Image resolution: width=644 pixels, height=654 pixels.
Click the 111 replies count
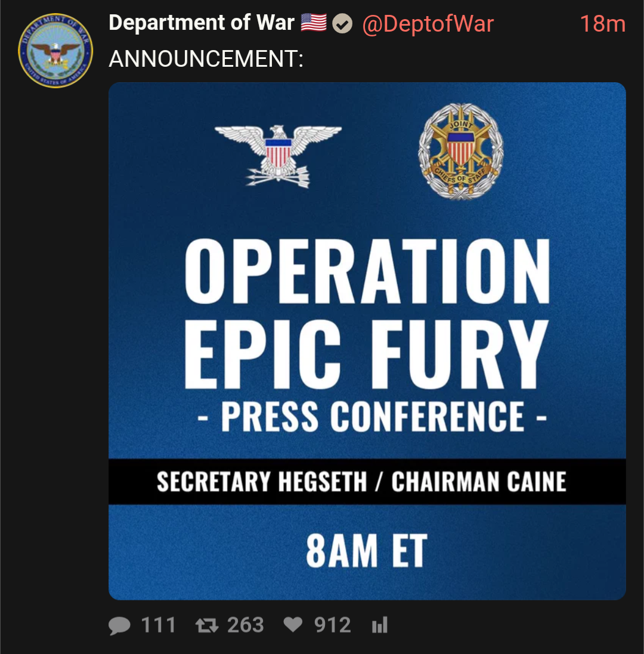(x=158, y=625)
